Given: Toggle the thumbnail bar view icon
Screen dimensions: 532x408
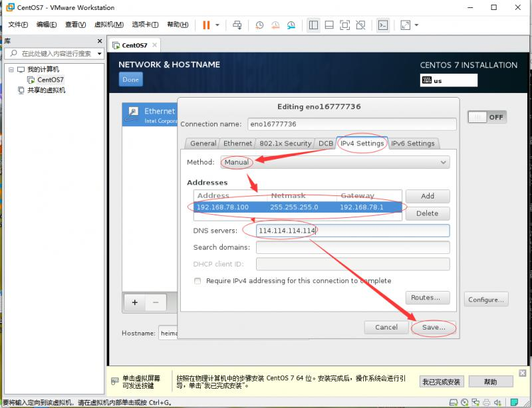Looking at the screenshot, I should pyautogui.click(x=329, y=25).
